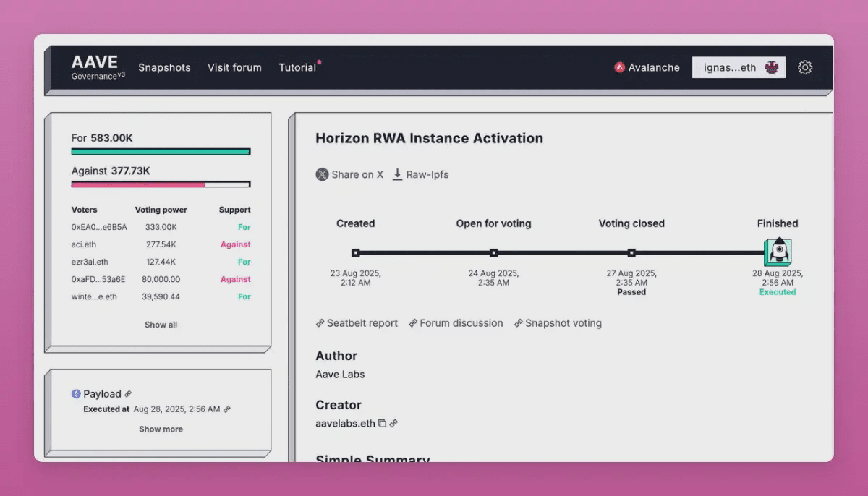Open the link icon after the Executed at time

tap(227, 409)
